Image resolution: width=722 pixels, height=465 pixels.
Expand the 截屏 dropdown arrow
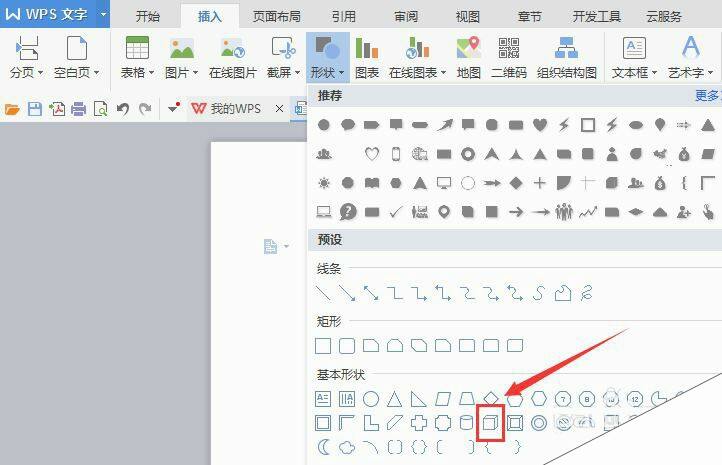click(297, 73)
